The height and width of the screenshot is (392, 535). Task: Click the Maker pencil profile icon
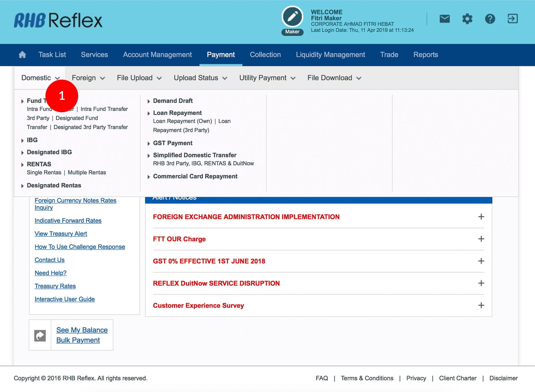(292, 17)
